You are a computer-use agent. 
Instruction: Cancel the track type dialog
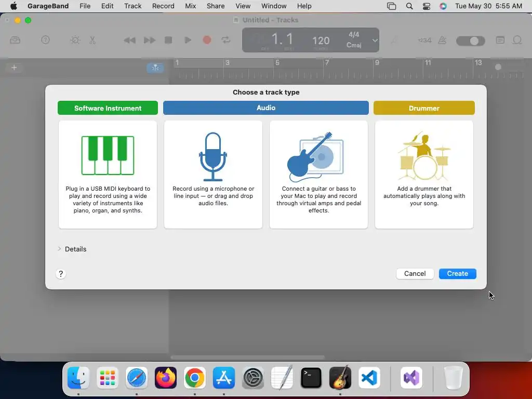[415, 273]
